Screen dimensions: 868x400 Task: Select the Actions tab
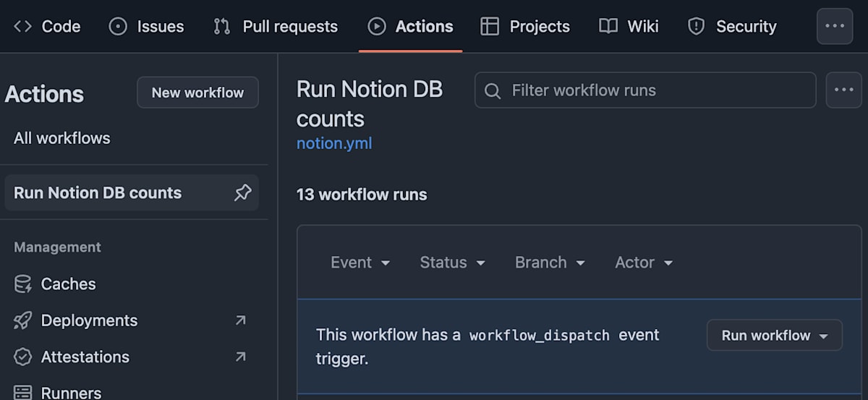point(410,27)
